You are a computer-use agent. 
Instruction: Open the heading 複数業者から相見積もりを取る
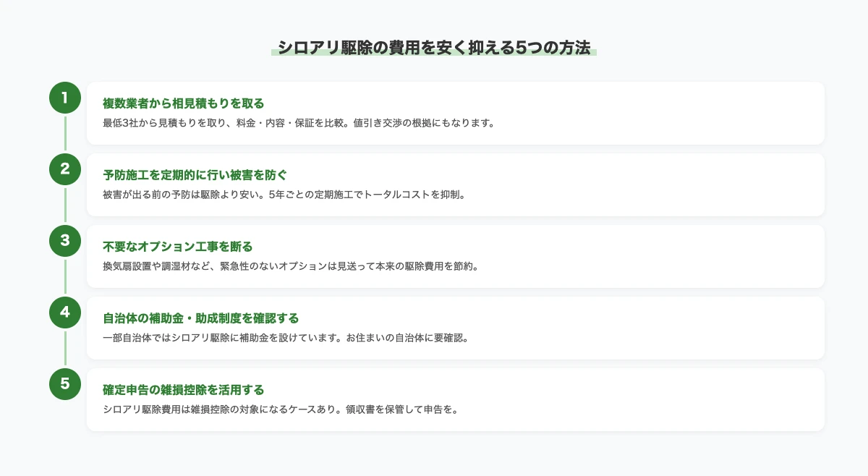(184, 103)
